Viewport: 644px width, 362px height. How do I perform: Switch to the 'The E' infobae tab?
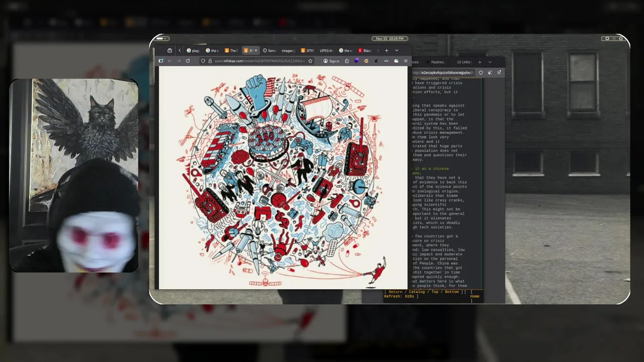pyautogui.click(x=231, y=50)
